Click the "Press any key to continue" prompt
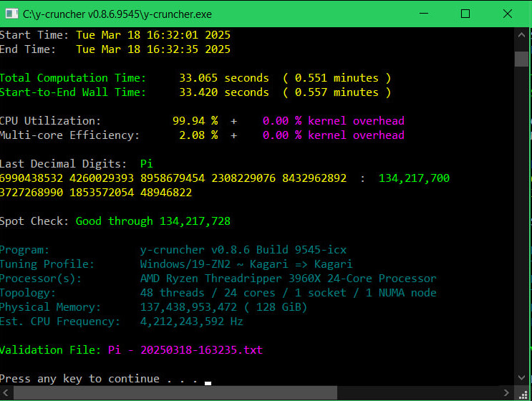 100,379
